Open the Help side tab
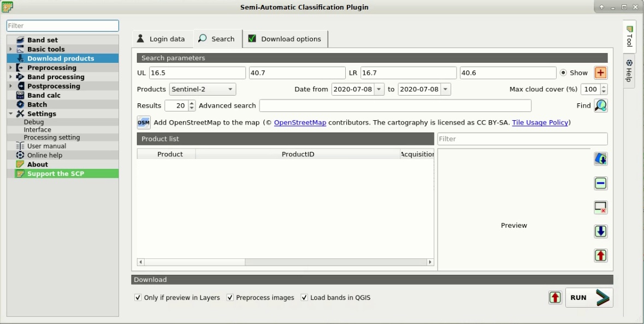Image resolution: width=644 pixels, height=324 pixels. (x=629, y=70)
